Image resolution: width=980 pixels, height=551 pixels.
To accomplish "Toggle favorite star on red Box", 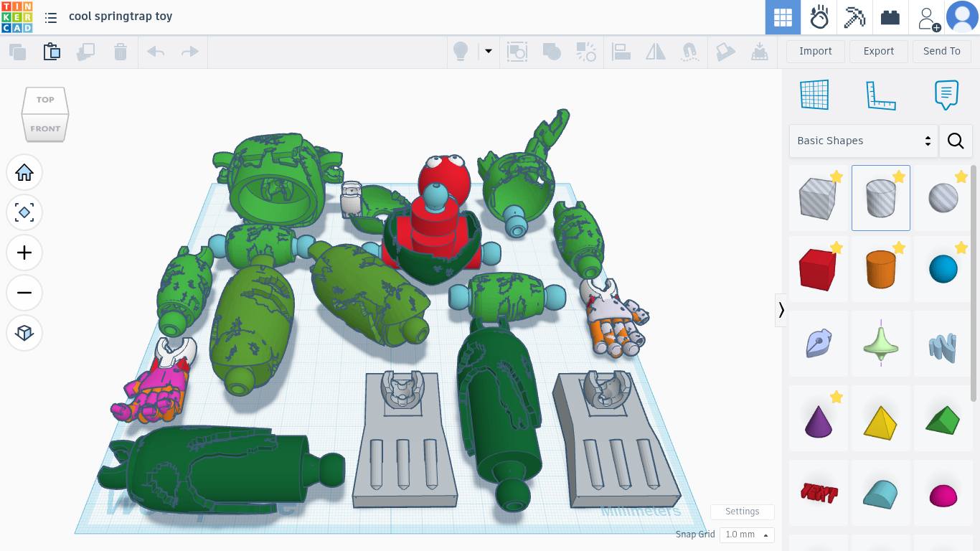I will click(837, 248).
